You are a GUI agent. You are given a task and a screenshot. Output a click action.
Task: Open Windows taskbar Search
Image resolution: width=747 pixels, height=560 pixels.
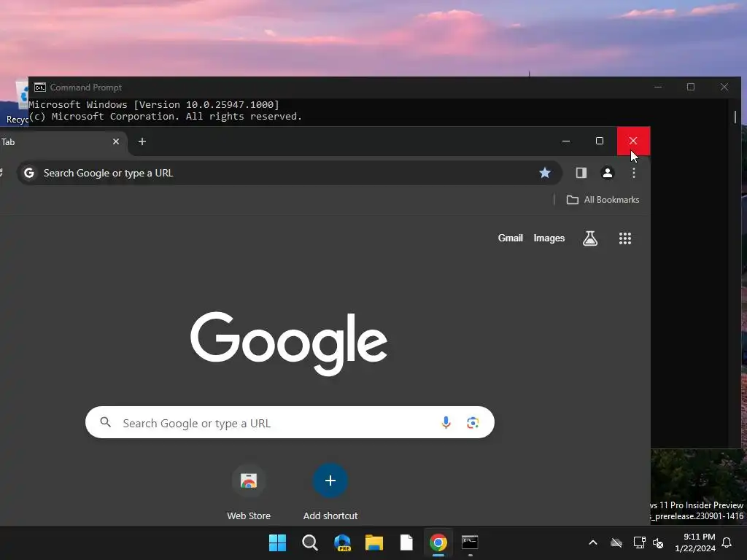pos(309,542)
